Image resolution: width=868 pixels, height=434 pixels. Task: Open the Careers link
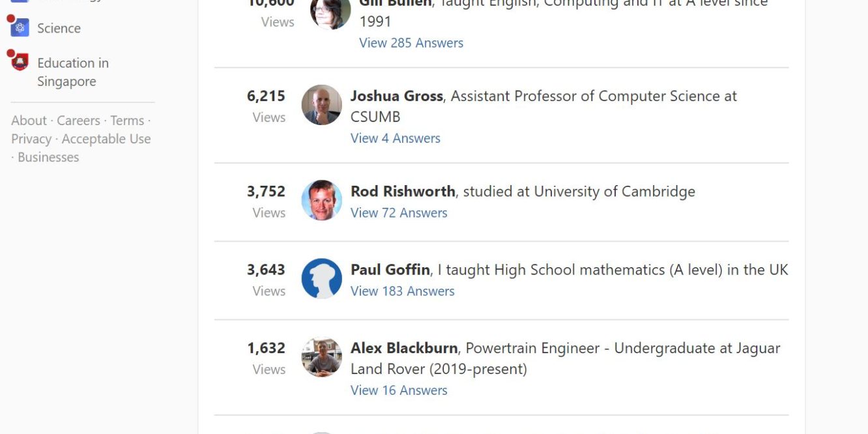tap(78, 120)
